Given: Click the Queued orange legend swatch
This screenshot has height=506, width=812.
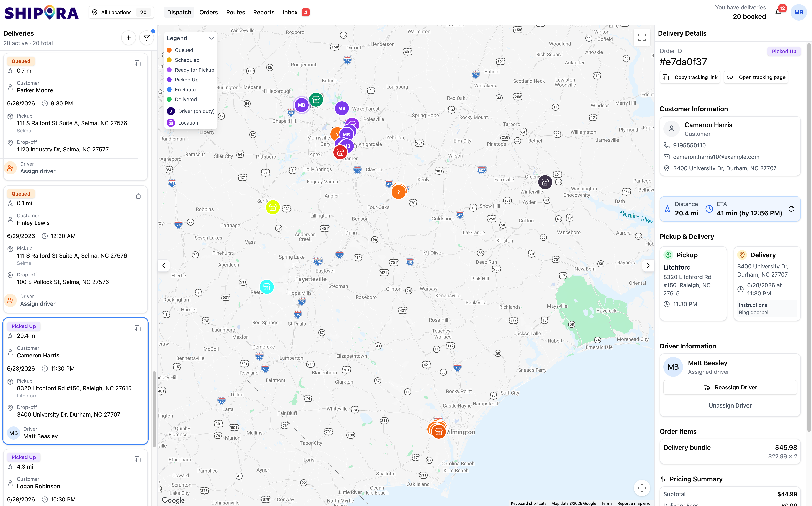Looking at the screenshot, I should (x=169, y=50).
